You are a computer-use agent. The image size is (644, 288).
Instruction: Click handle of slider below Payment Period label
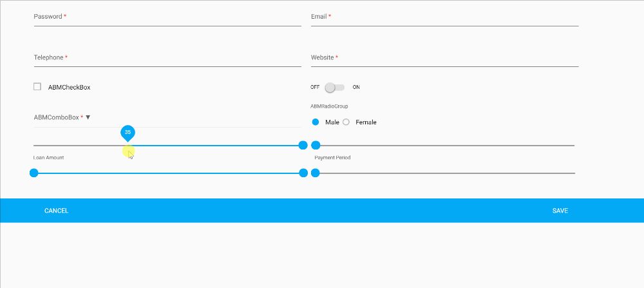tap(316, 173)
